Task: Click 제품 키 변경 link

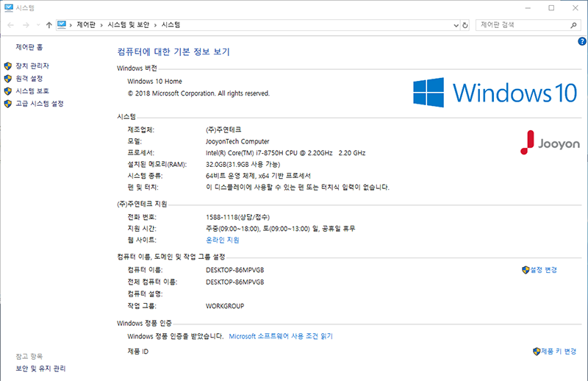Action: [558, 352]
